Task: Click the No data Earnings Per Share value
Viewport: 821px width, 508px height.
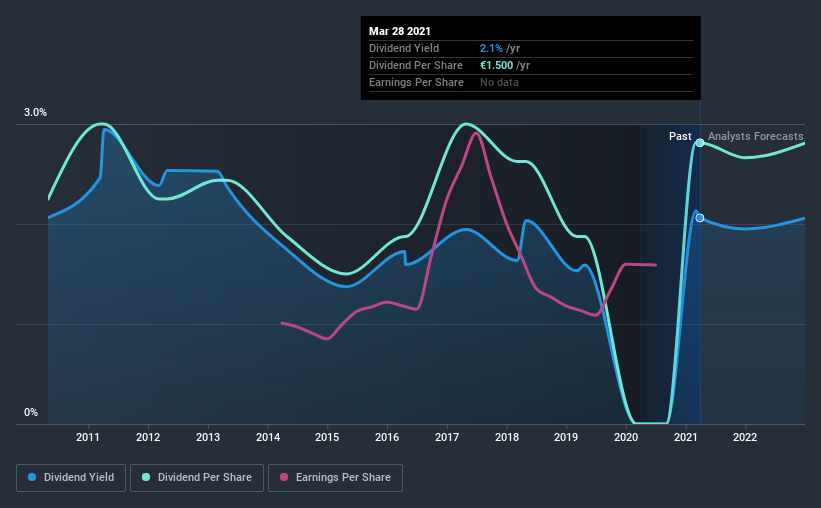Action: point(500,82)
